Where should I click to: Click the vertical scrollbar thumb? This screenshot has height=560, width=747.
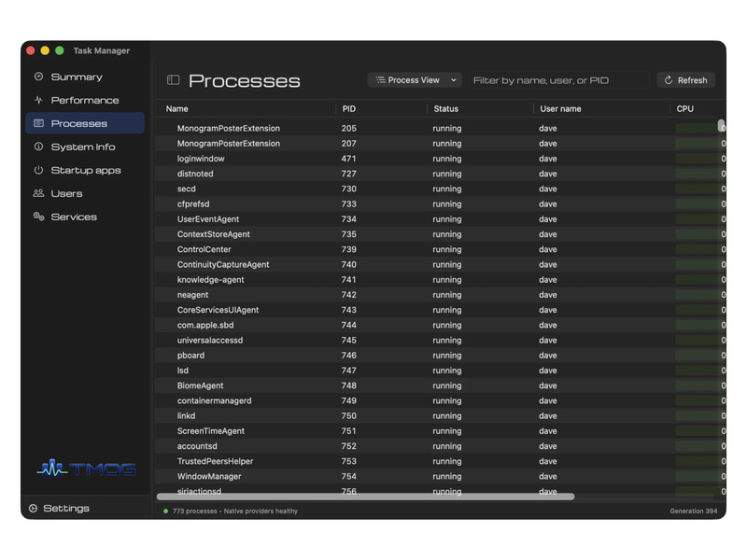click(721, 126)
